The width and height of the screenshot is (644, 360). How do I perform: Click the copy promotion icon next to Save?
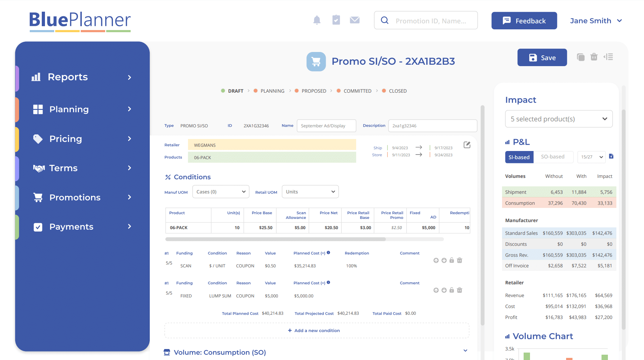581,57
